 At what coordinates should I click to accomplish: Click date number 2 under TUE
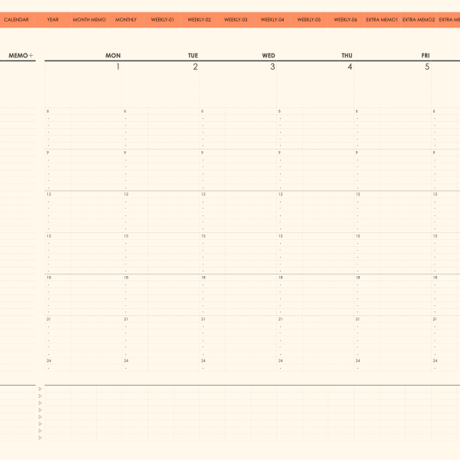coord(195,67)
